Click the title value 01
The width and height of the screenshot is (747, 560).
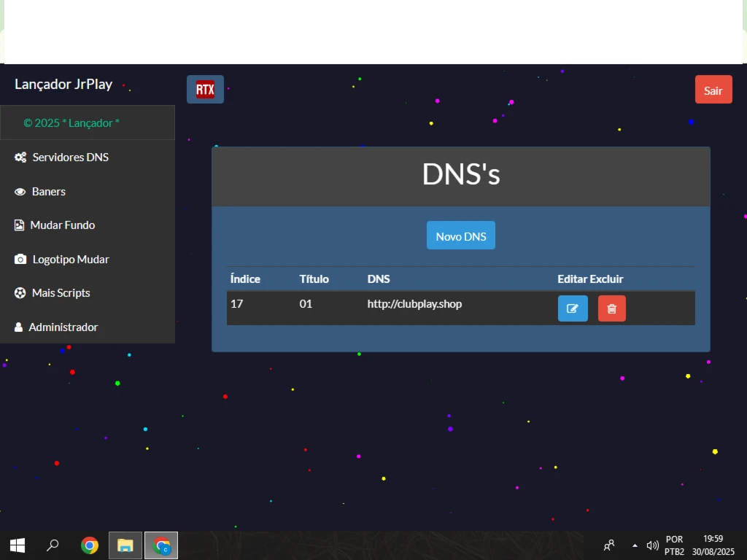pyautogui.click(x=306, y=304)
